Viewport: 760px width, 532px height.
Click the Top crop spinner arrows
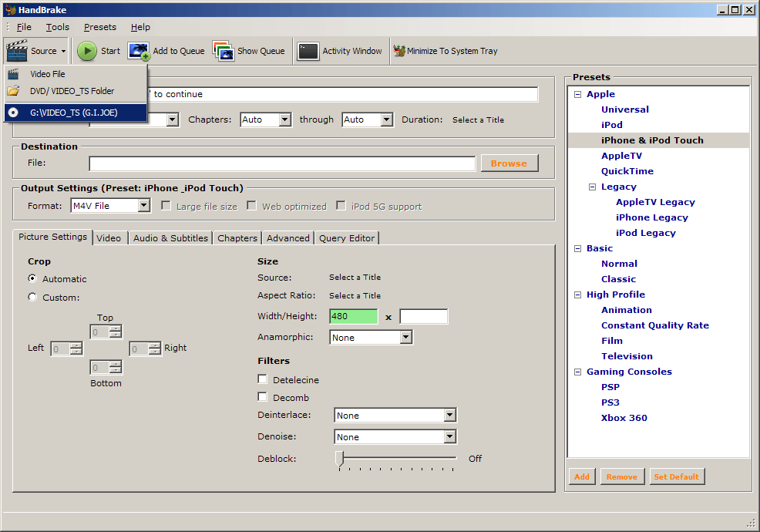(116, 332)
